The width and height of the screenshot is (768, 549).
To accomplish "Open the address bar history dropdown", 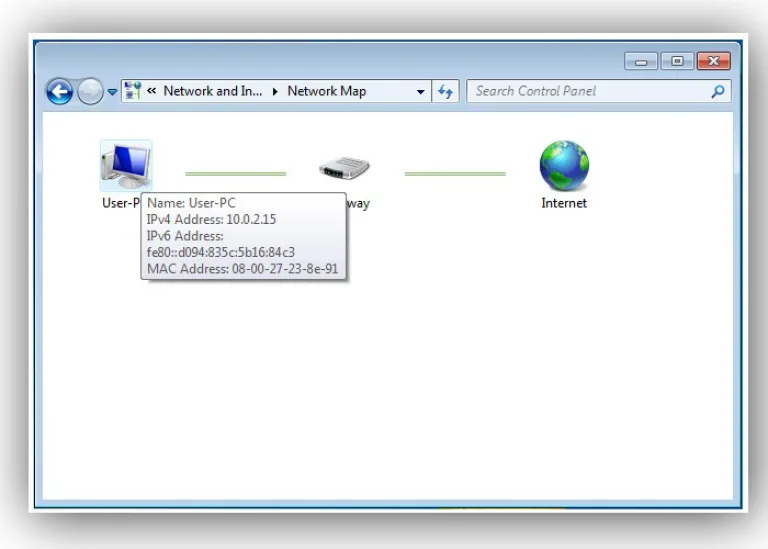I will tap(420, 92).
